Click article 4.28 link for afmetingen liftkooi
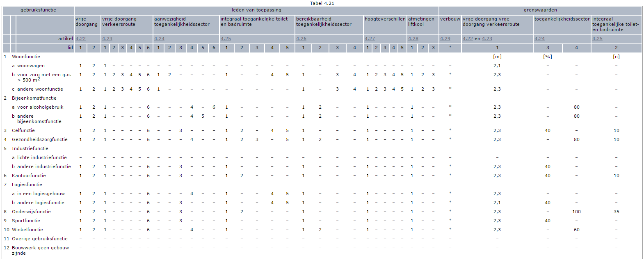The height and width of the screenshot is (260, 644). click(x=413, y=39)
